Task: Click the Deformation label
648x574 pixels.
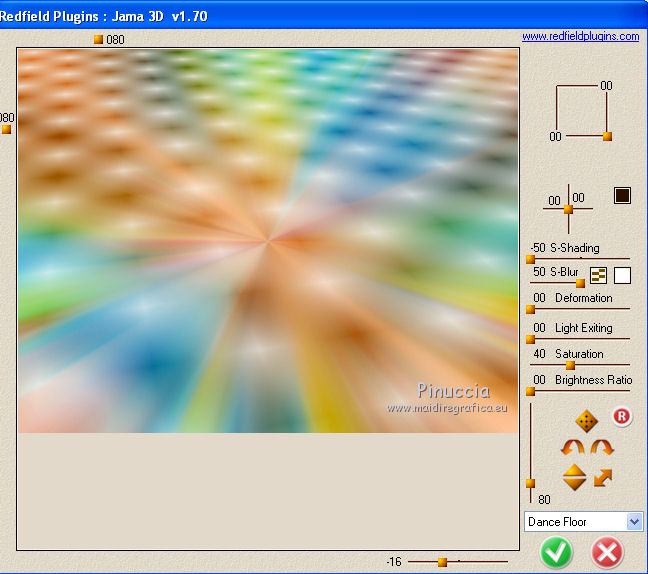Action: click(584, 298)
